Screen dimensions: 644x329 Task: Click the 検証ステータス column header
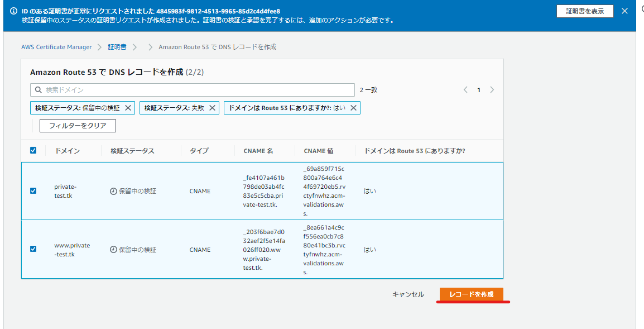tap(132, 151)
